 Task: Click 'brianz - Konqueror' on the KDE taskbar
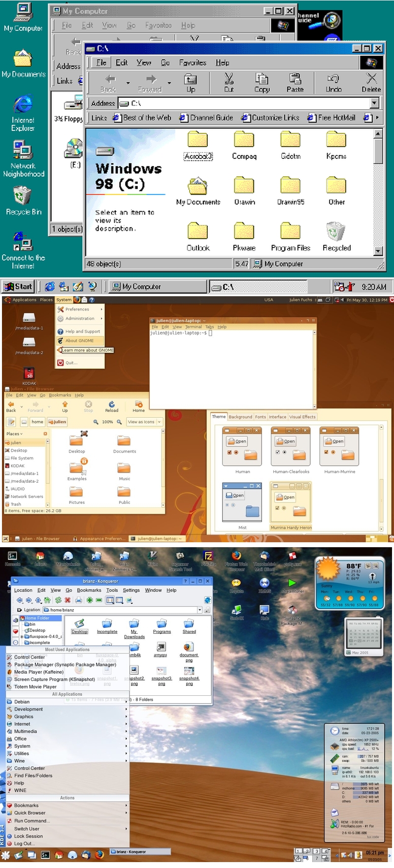click(x=140, y=852)
